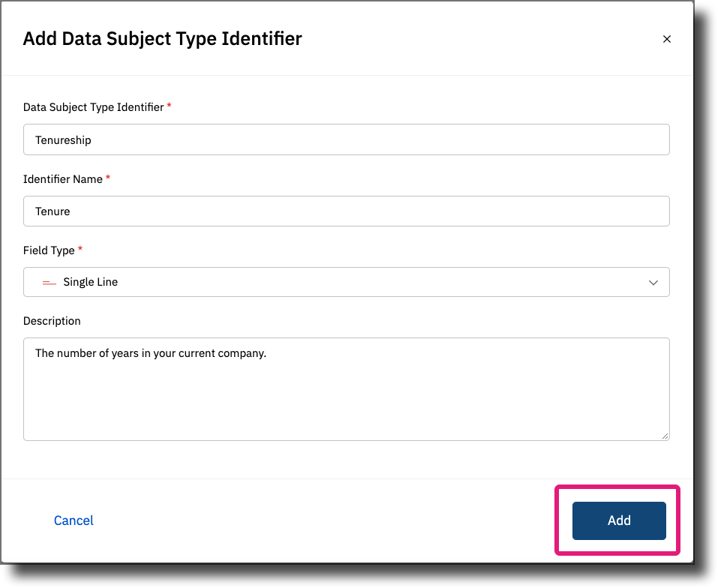
Task: Click the Data Subject Type Identifier label
Action: (92, 107)
